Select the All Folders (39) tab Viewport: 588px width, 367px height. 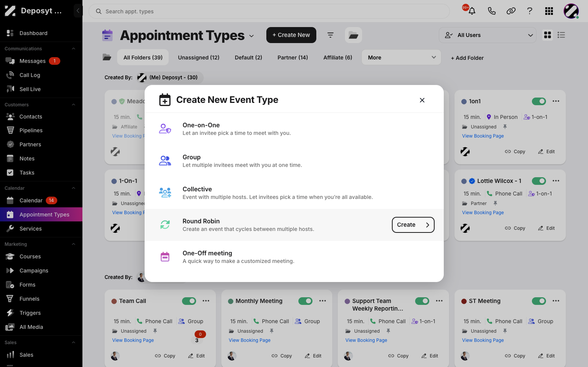[143, 58]
